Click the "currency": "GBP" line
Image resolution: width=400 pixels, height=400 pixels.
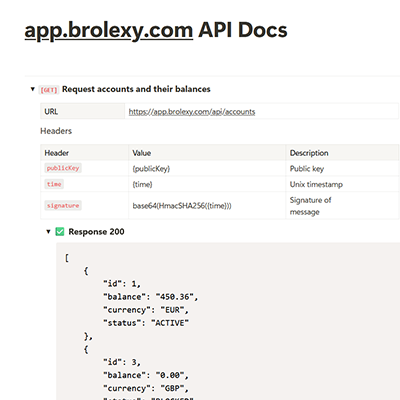[x=146, y=388]
